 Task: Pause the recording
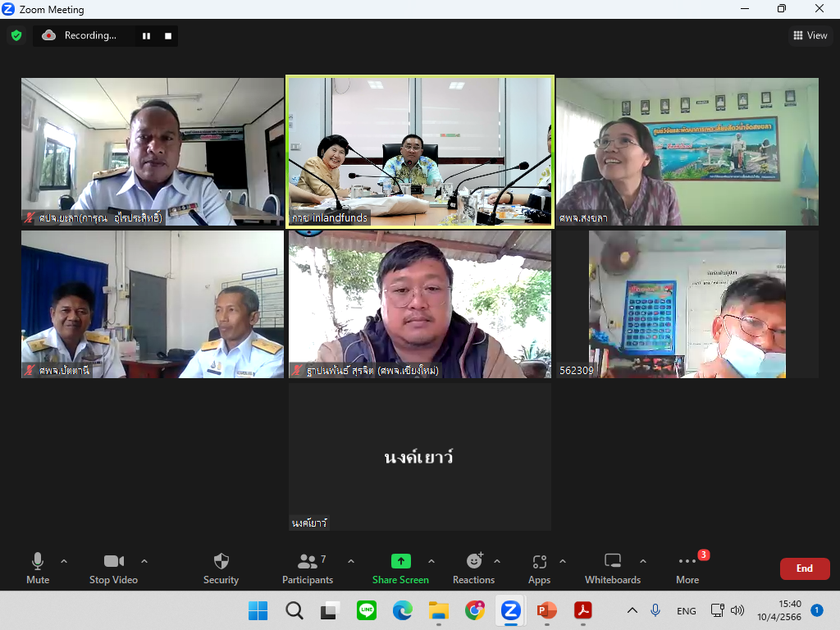click(x=146, y=36)
